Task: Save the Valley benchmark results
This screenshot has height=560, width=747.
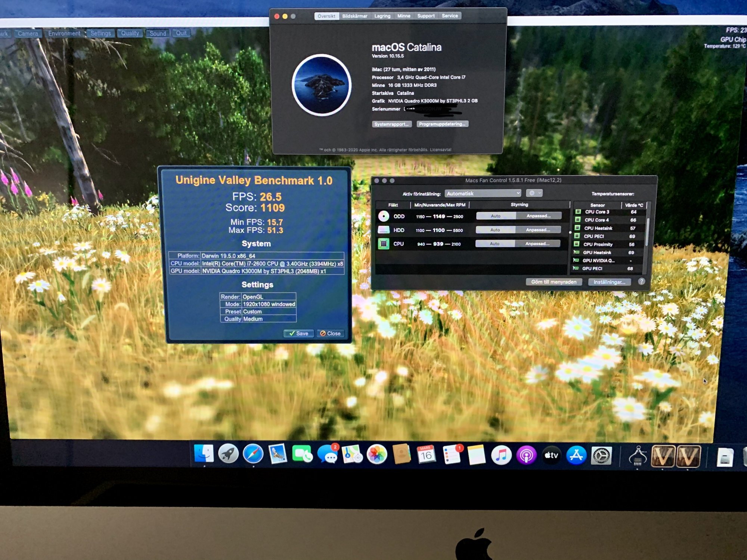Action: [298, 333]
